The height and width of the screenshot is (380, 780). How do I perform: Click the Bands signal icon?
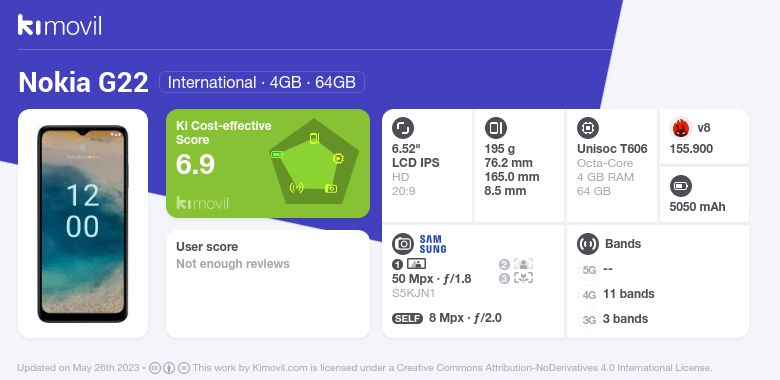pyautogui.click(x=588, y=244)
